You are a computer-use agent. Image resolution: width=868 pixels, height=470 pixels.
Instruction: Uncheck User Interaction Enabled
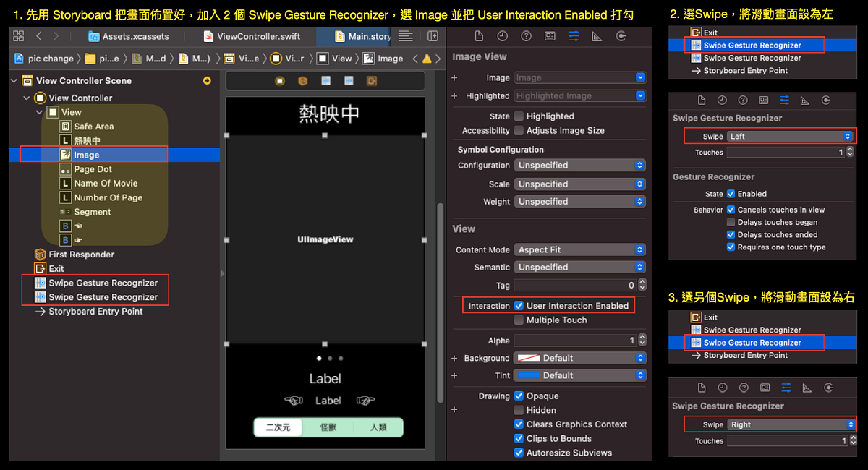point(519,304)
